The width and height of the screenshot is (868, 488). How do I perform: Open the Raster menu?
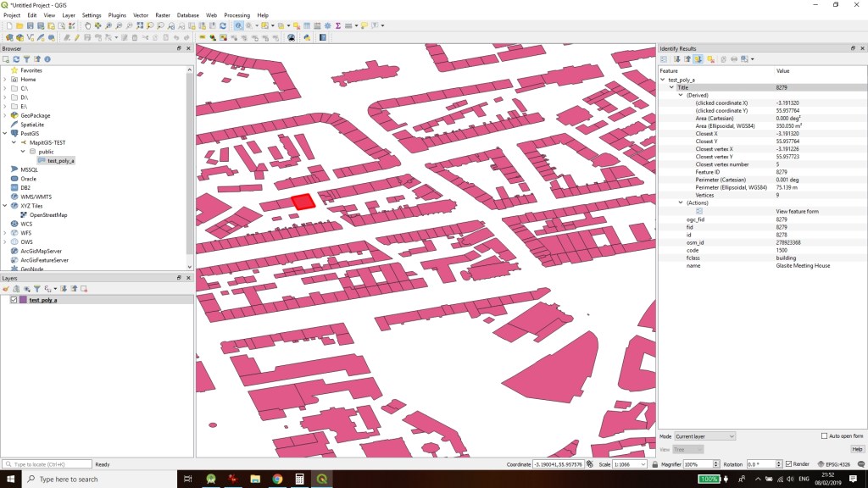tap(163, 15)
